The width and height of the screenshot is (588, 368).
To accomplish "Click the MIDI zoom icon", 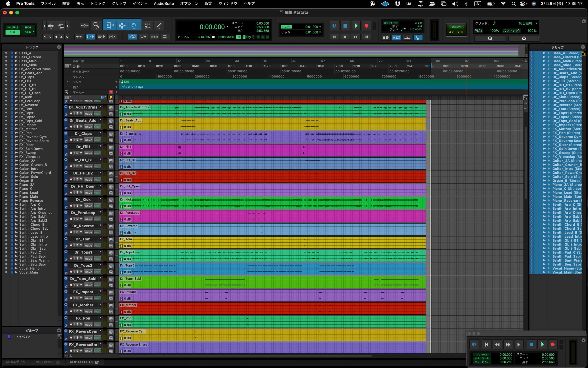I will 61,26.
